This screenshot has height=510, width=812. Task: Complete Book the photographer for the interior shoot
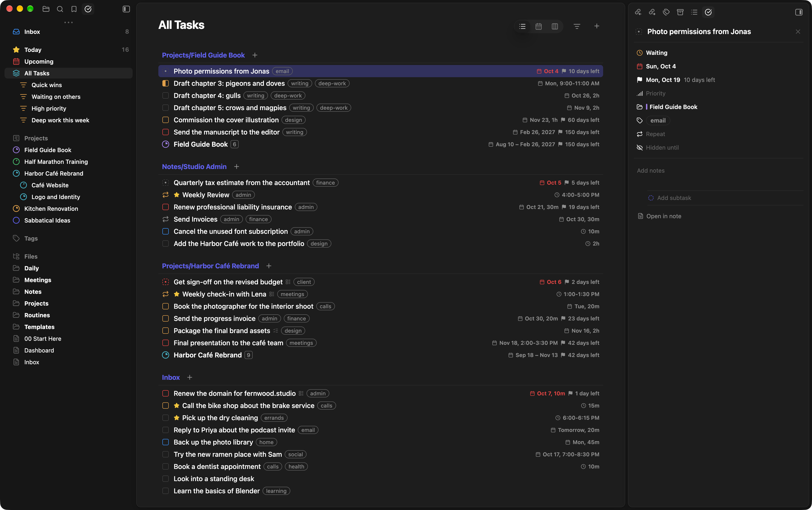click(x=166, y=306)
